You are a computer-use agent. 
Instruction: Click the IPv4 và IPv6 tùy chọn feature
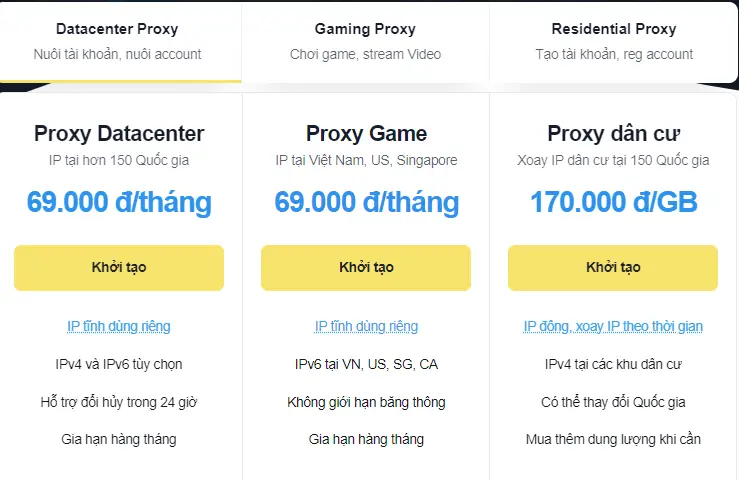[119, 364]
